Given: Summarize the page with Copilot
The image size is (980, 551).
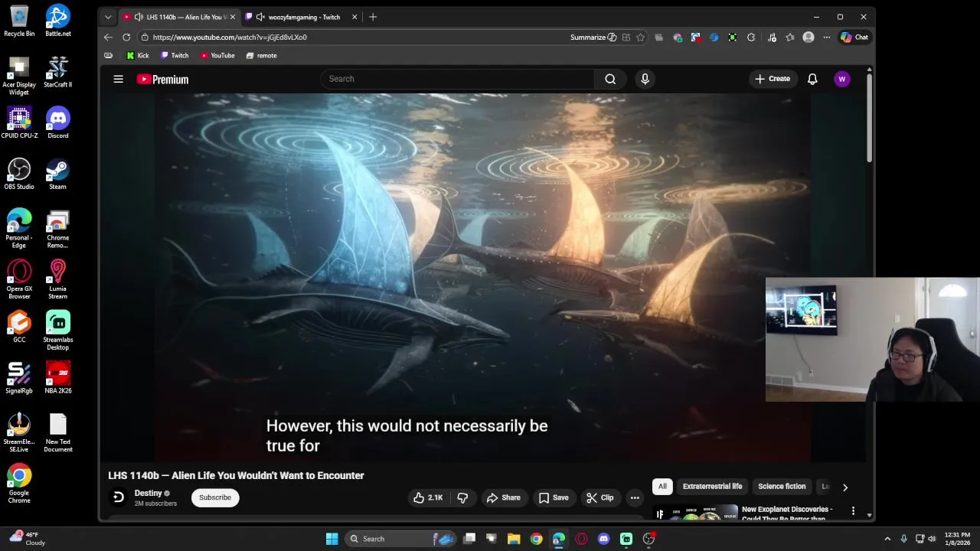Looking at the screenshot, I should [x=593, y=37].
